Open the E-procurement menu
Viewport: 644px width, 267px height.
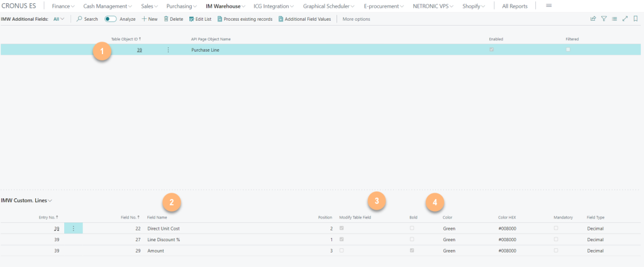tap(384, 6)
